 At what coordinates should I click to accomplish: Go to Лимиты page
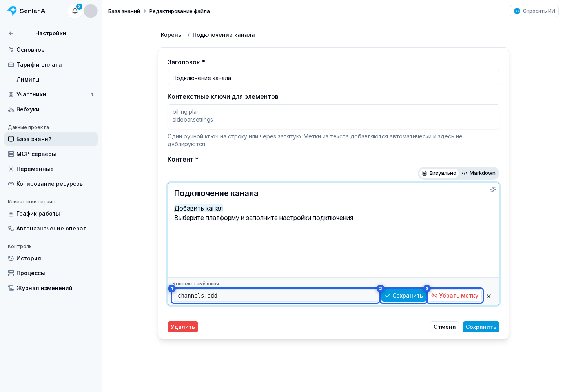[51, 80]
